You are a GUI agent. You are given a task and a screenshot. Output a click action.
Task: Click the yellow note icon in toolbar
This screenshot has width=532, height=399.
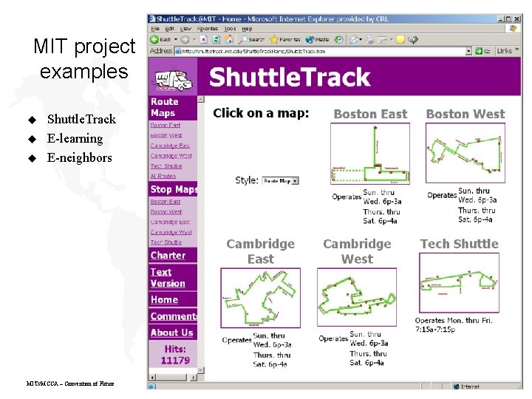(400, 40)
